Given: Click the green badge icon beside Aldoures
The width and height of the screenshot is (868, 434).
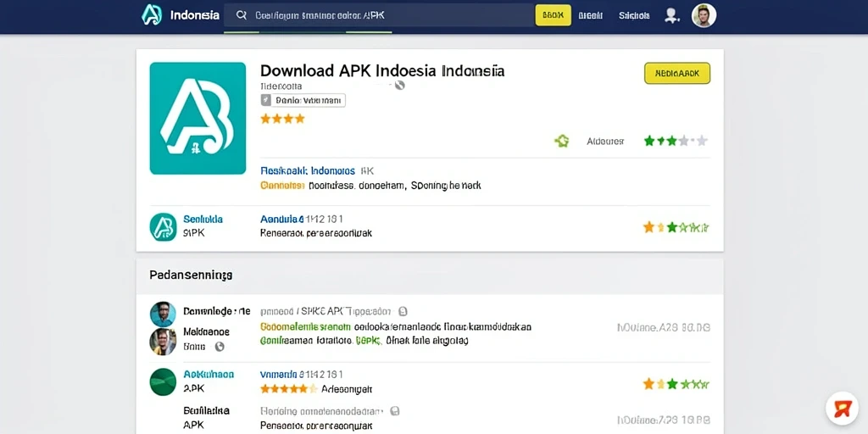Looking at the screenshot, I should (x=562, y=142).
